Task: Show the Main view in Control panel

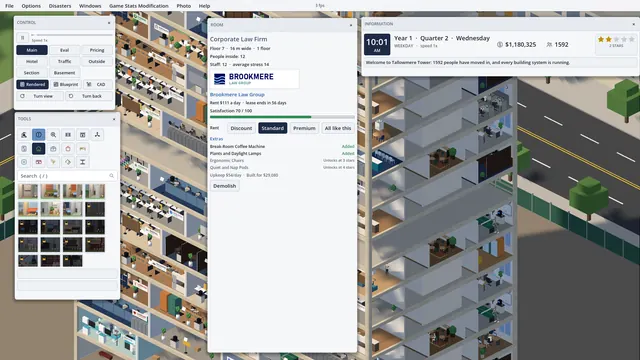Action: coord(32,50)
